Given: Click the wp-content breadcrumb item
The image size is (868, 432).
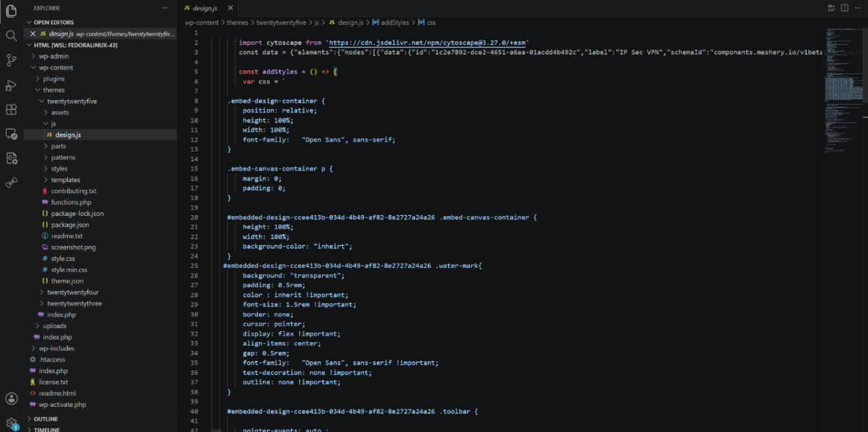Looking at the screenshot, I should (x=201, y=22).
